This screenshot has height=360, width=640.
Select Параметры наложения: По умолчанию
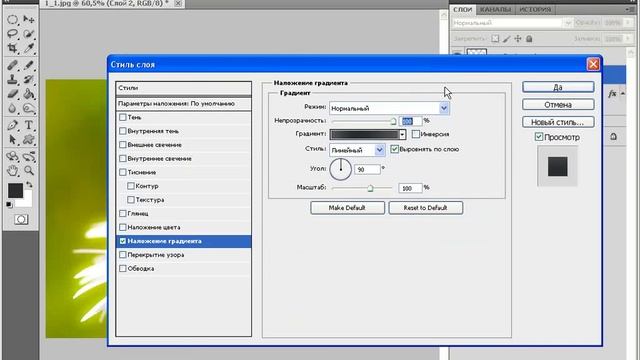point(183,104)
